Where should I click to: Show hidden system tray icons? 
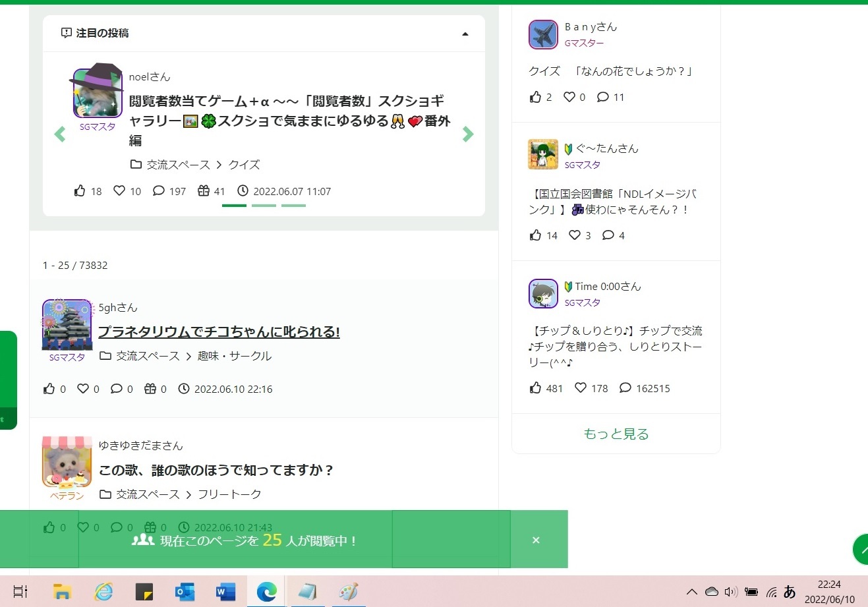click(691, 592)
